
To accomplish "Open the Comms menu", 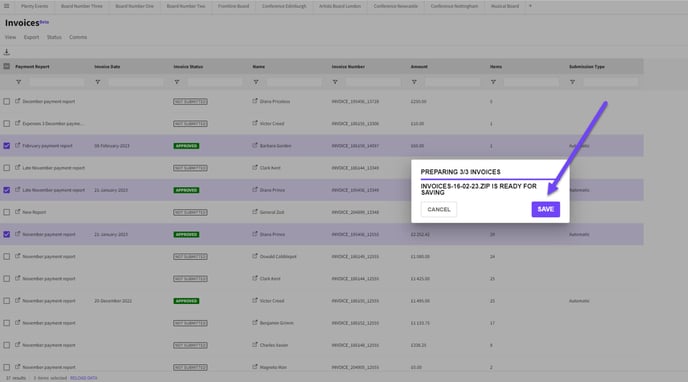I will click(78, 37).
